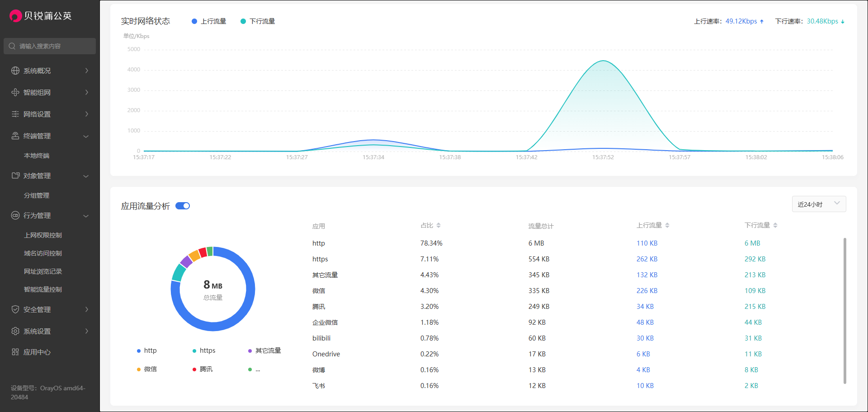
Task: Open 本地终端 submenu item
Action: tap(37, 156)
